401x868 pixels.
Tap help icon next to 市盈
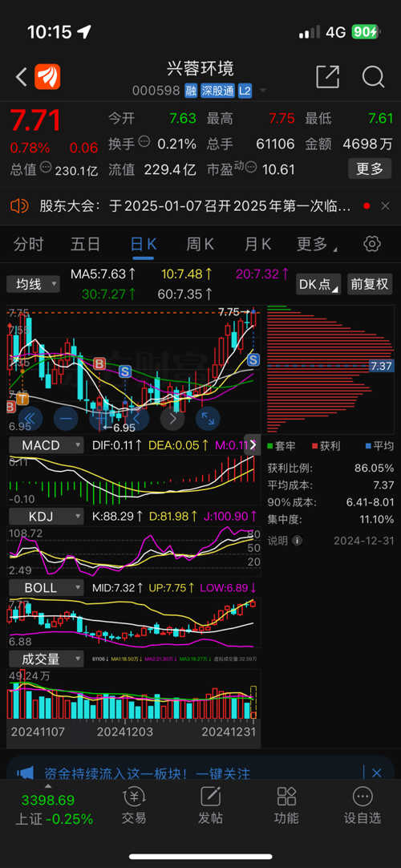click(x=250, y=166)
